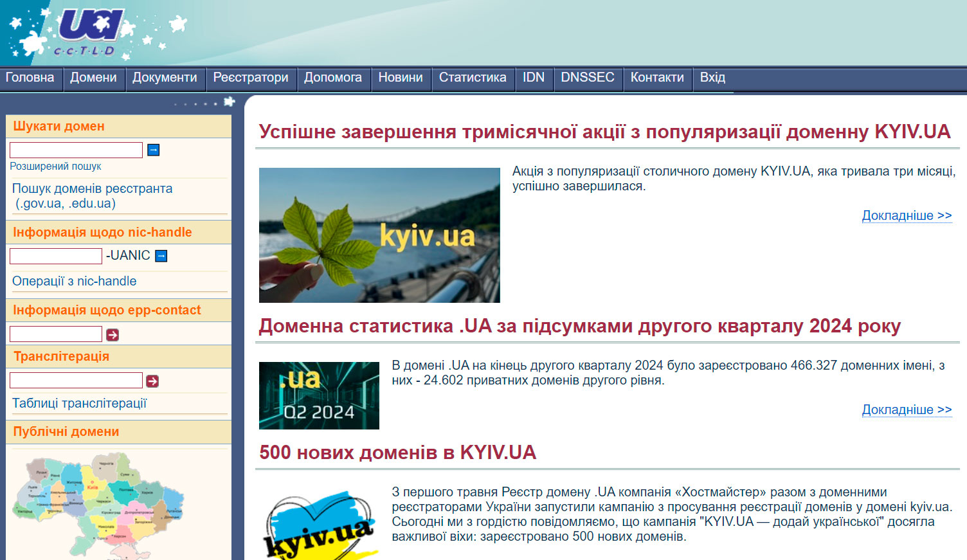Open headline 500 нових доменів в KYIV.UA
The width and height of the screenshot is (967, 560).
[397, 453]
